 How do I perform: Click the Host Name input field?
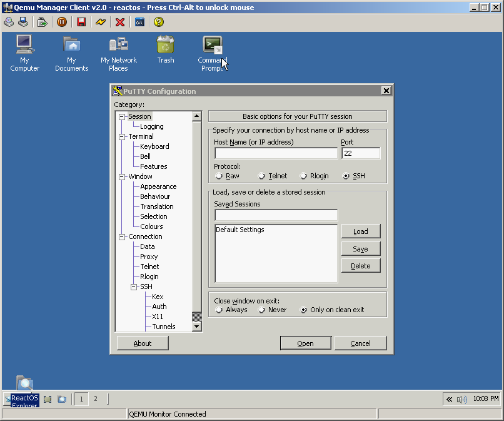pos(275,153)
